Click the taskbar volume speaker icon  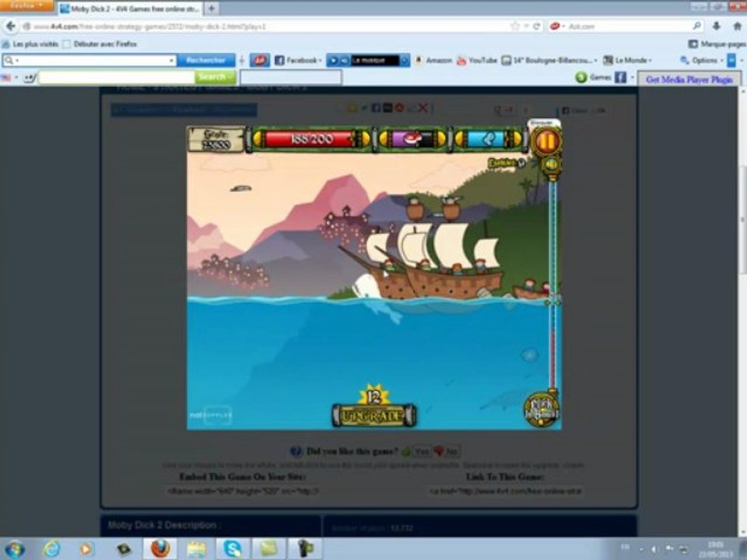[656, 549]
